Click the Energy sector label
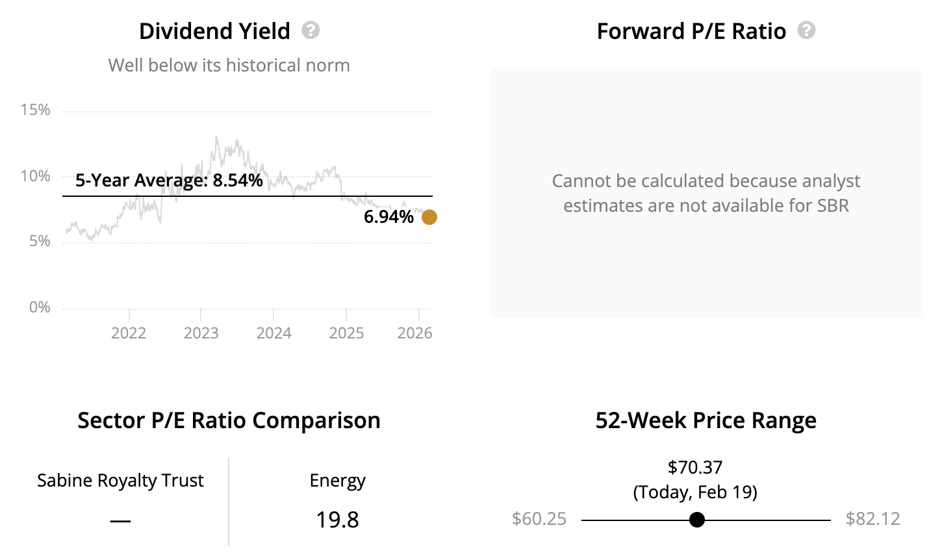 [337, 480]
